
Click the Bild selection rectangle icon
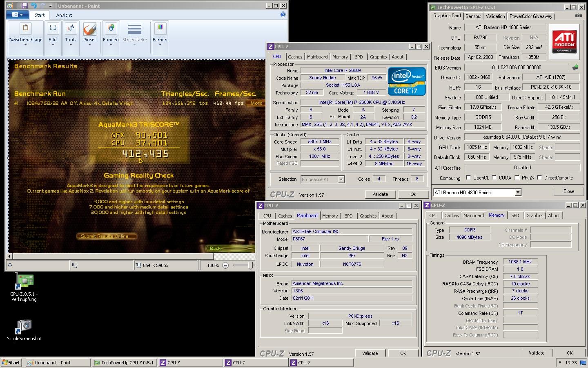click(53, 28)
